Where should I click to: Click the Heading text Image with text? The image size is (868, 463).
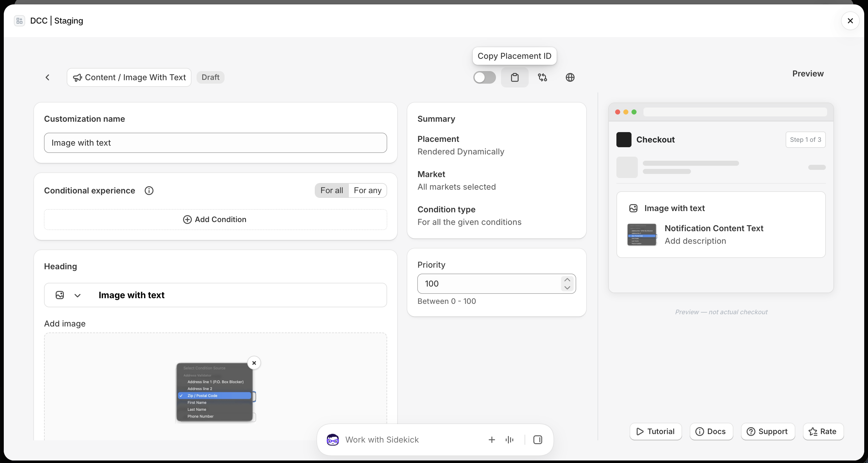click(131, 295)
